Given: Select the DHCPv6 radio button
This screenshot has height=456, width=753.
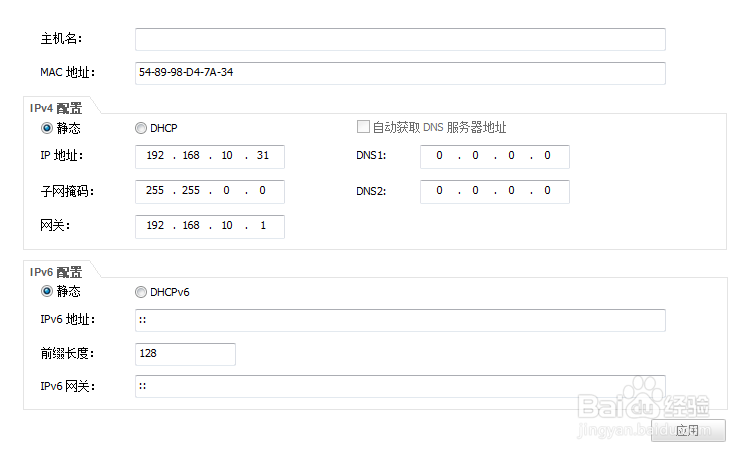Looking at the screenshot, I should click(140, 292).
